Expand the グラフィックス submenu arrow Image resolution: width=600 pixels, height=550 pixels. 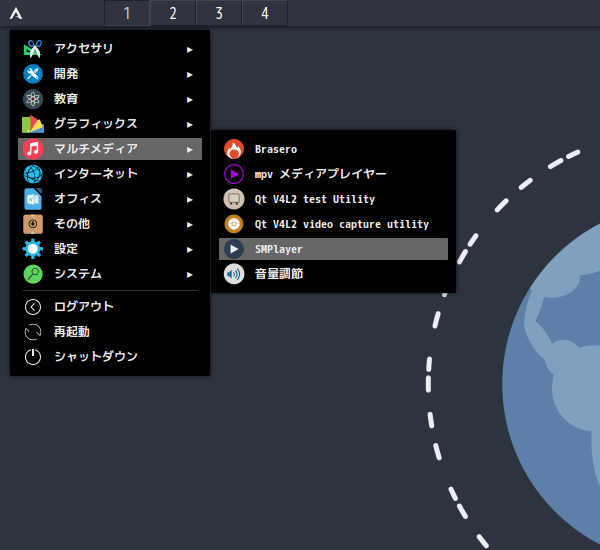tap(189, 125)
